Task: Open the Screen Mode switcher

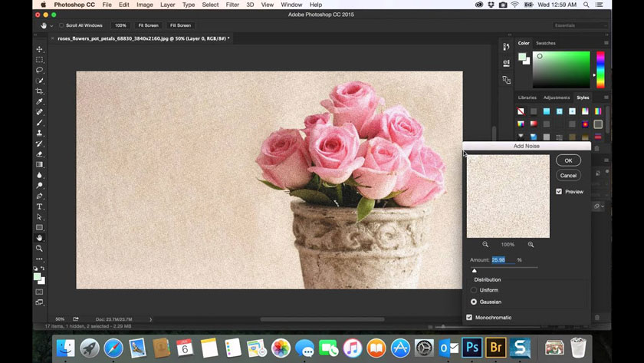Action: tap(39, 302)
